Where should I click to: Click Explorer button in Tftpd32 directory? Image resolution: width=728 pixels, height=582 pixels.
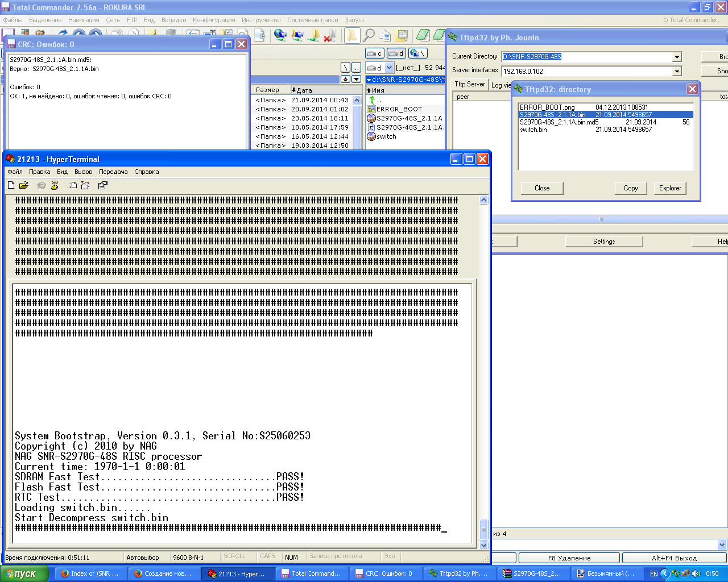(669, 188)
